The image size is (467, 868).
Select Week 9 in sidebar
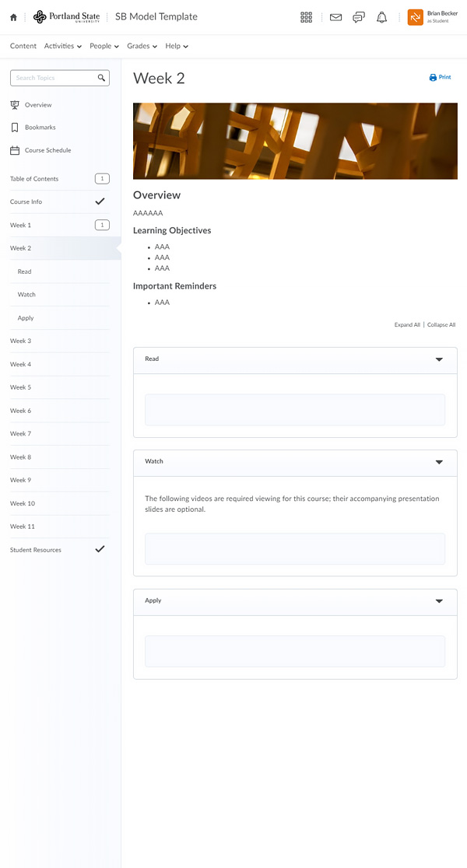click(60, 480)
